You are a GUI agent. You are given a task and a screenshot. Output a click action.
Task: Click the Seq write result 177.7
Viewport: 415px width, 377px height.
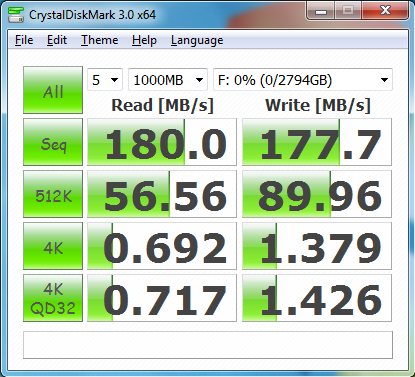click(317, 142)
